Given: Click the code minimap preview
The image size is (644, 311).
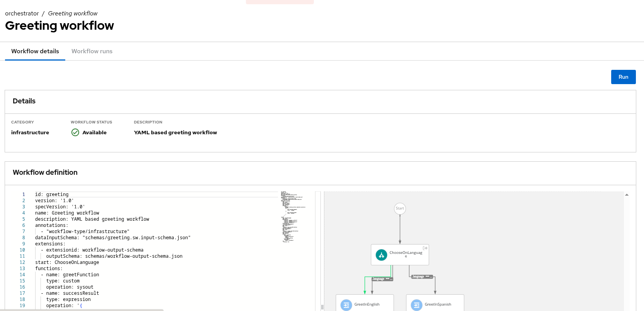Looking at the screenshot, I should click(x=293, y=216).
